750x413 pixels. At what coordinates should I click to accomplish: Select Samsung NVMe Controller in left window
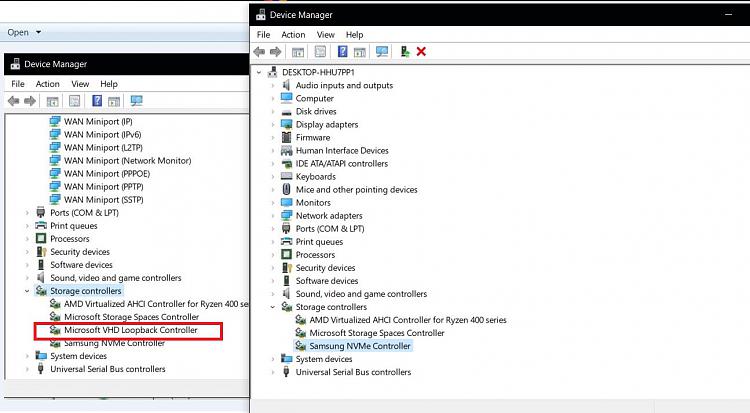114,343
